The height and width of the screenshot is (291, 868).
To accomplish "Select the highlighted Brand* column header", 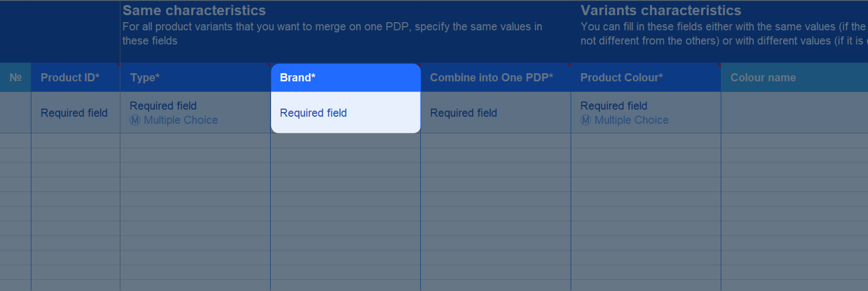I will [x=346, y=77].
